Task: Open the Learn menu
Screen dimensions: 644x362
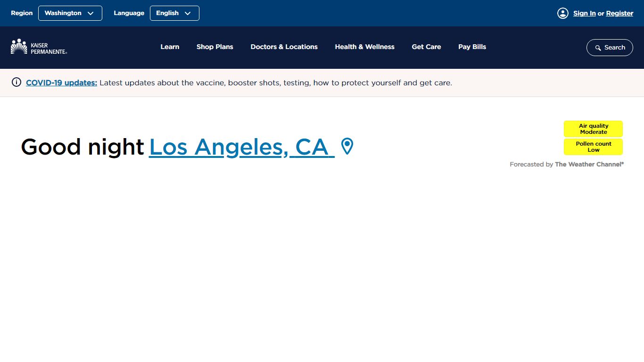Action: tap(170, 47)
